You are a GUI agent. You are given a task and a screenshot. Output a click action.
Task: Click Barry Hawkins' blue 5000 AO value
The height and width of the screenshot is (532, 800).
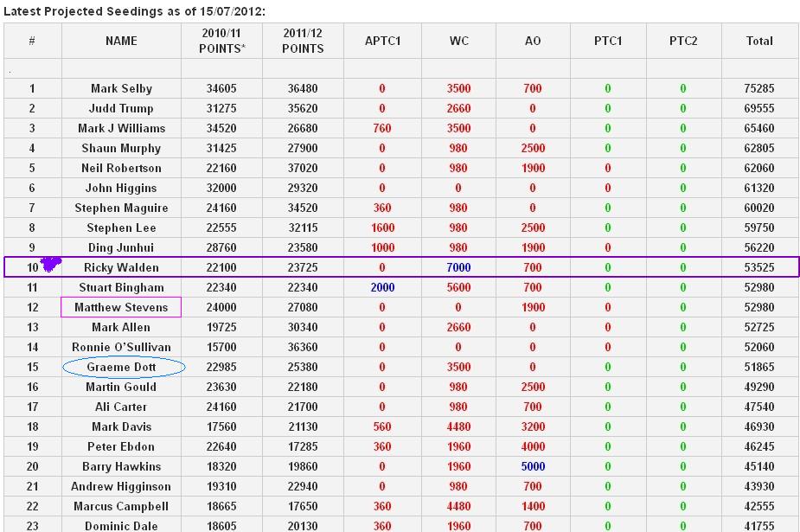[533, 466]
